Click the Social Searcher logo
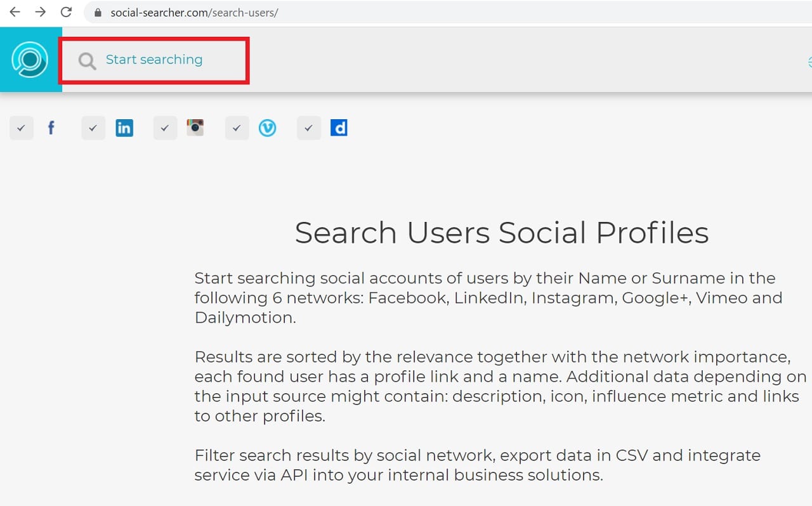Viewport: 812px width, 506px height. click(30, 60)
